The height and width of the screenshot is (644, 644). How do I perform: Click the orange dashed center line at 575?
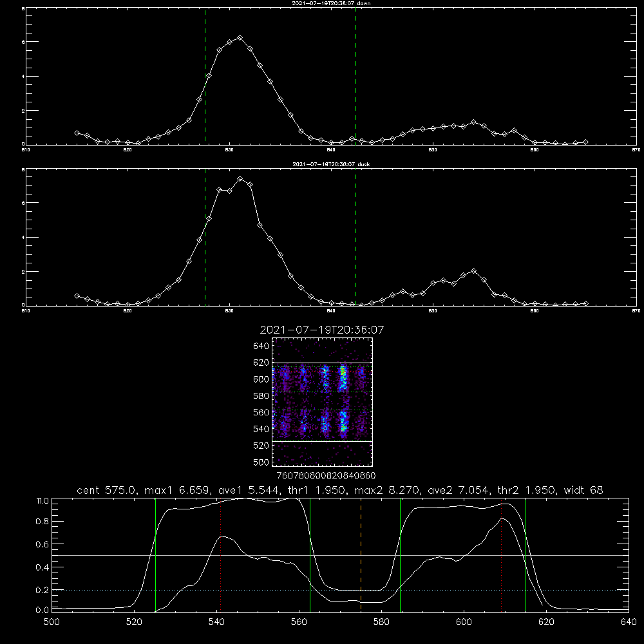(361, 554)
